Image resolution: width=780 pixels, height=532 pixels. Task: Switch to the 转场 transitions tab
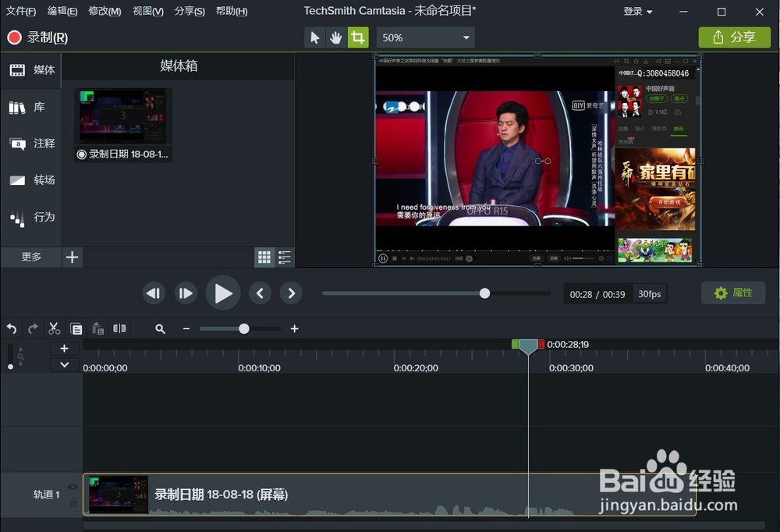(31, 180)
